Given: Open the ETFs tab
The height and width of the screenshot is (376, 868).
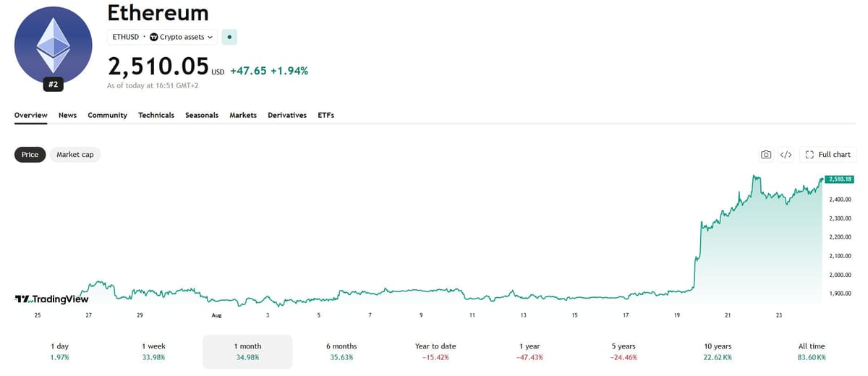Looking at the screenshot, I should tap(326, 115).
